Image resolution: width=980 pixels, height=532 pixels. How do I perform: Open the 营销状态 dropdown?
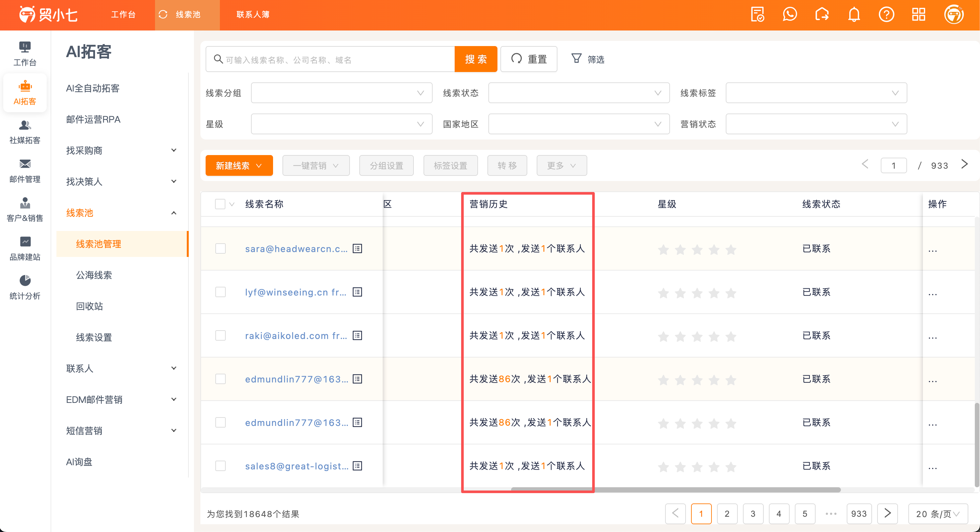coord(816,124)
